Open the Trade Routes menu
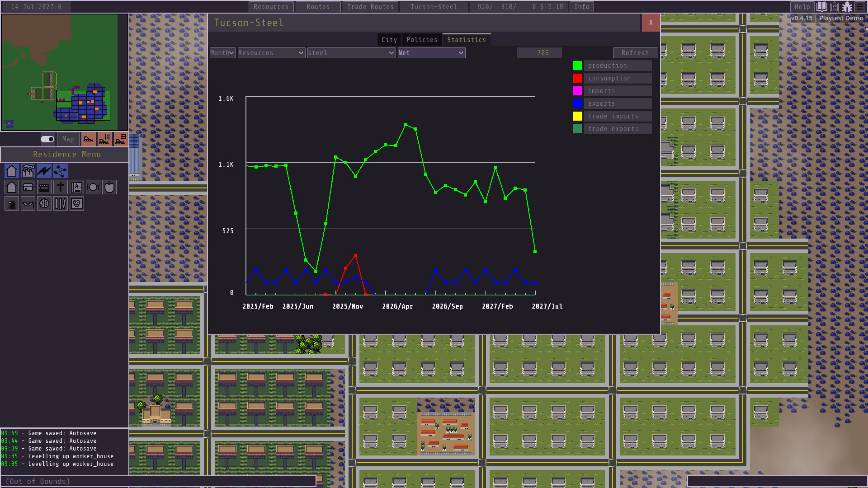868x488 pixels. (370, 7)
